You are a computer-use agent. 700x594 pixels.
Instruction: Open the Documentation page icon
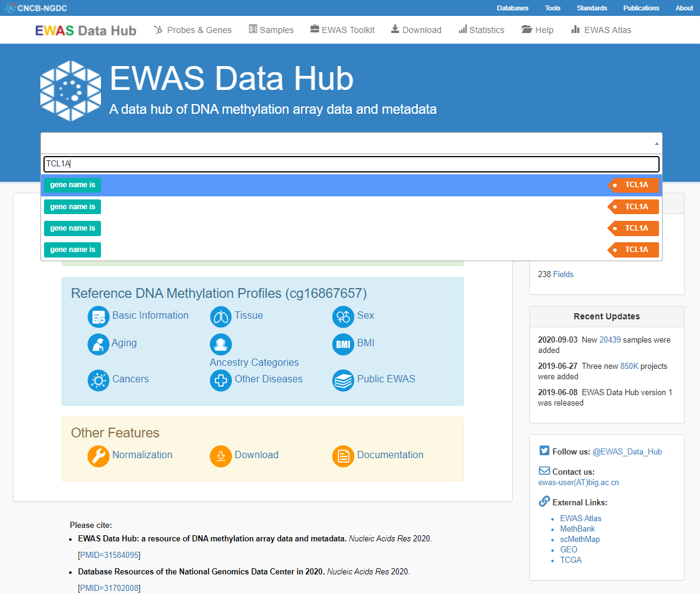point(343,456)
